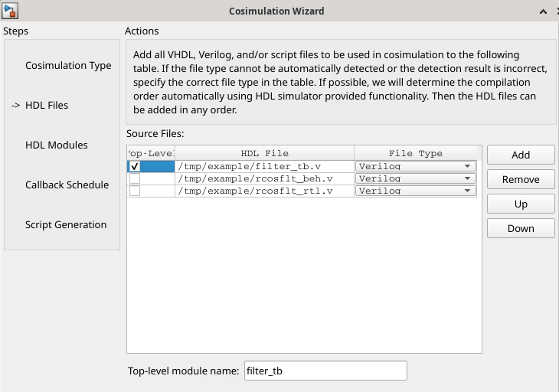This screenshot has height=392, width=559.
Task: Open the Script Generation step
Action: 66,225
